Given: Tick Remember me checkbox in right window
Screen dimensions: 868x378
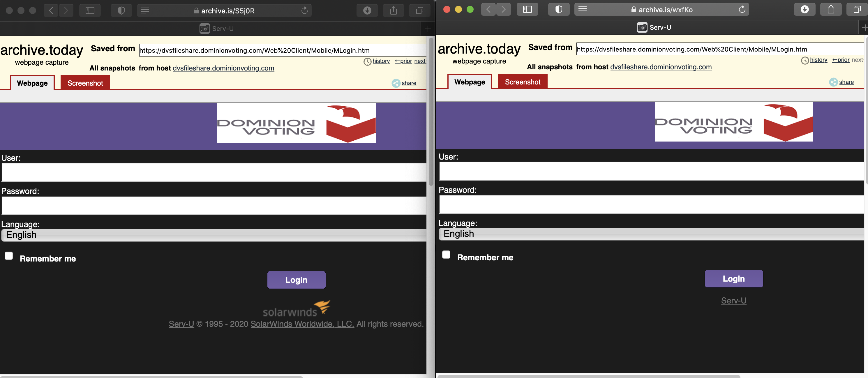Looking at the screenshot, I should point(446,255).
